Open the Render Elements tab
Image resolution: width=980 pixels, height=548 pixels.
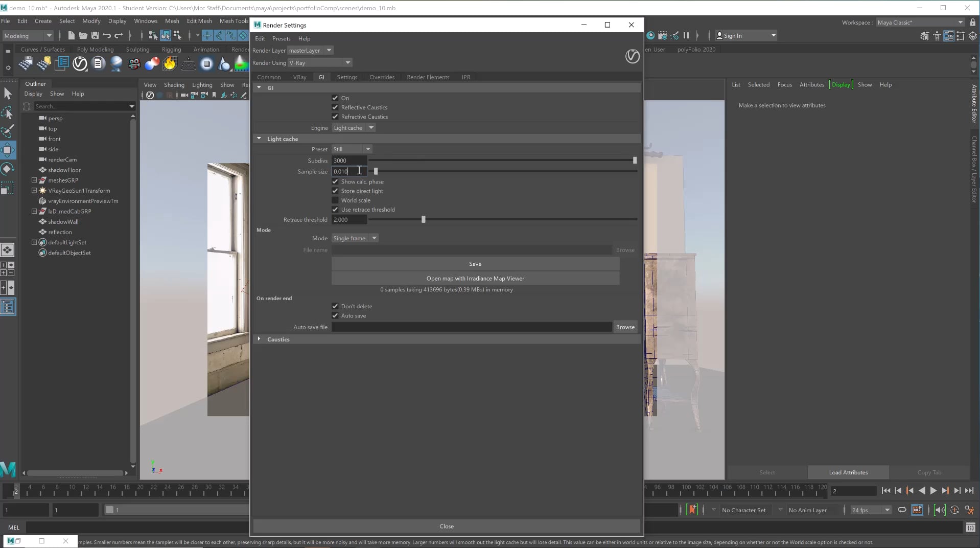(x=428, y=77)
